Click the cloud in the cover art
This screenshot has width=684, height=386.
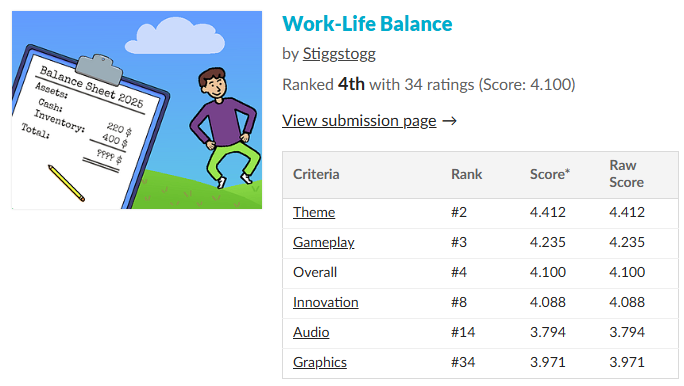pos(175,36)
